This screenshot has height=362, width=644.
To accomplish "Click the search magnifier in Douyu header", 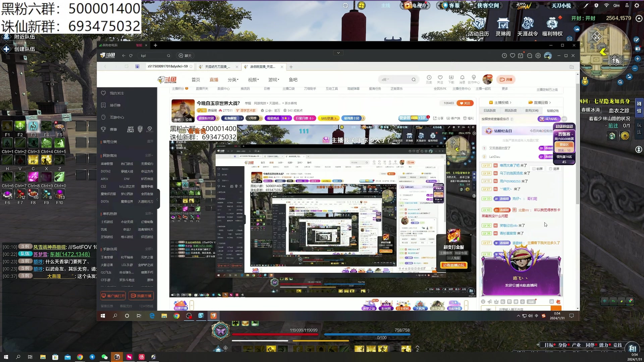I will (x=414, y=80).
